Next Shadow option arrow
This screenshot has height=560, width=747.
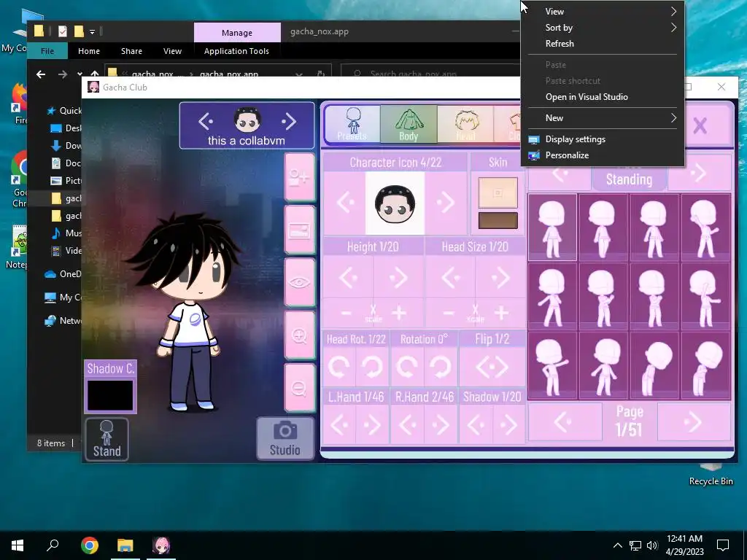pyautogui.click(x=508, y=424)
